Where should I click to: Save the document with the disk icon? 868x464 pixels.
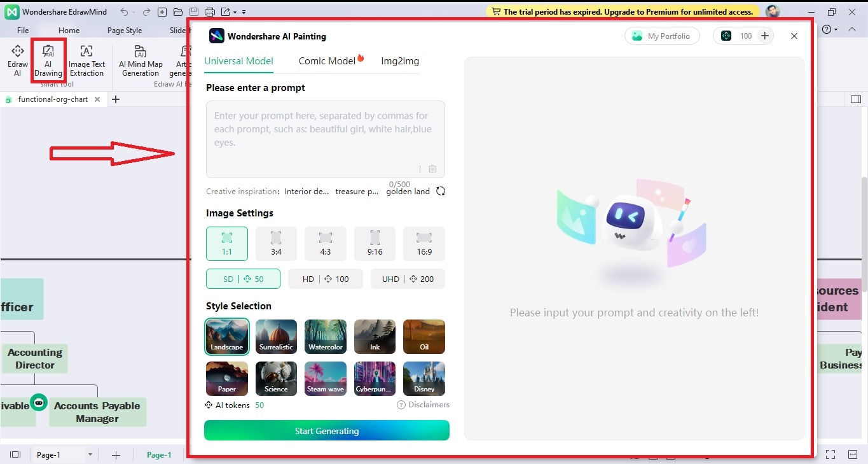(194, 12)
